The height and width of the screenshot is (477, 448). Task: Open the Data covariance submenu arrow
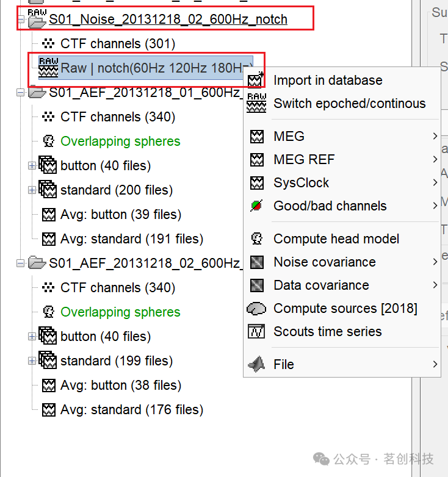pos(435,285)
